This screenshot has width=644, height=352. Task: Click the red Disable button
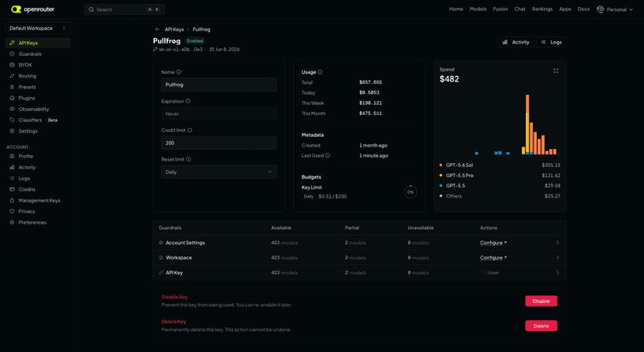[541, 301]
